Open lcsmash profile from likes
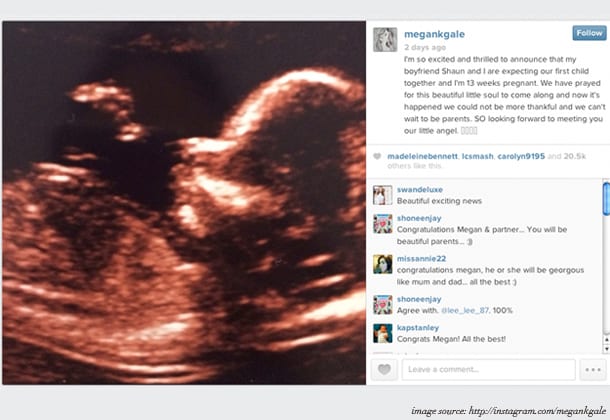This screenshot has width=610, height=420. point(477,156)
